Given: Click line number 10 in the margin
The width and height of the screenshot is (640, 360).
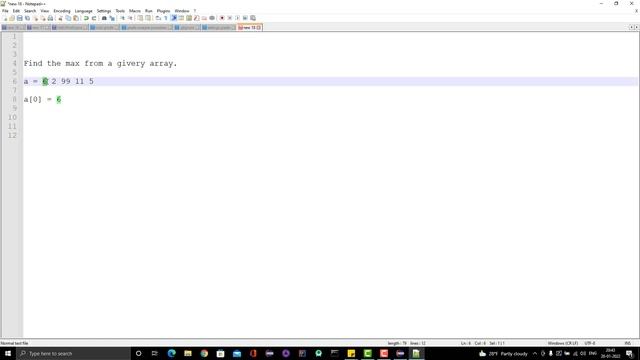Looking at the screenshot, I should (12, 117).
